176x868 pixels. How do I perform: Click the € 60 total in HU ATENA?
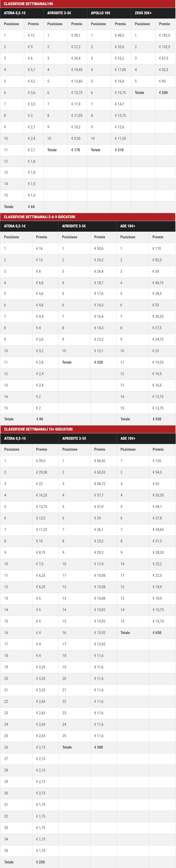pyautogui.click(x=31, y=207)
